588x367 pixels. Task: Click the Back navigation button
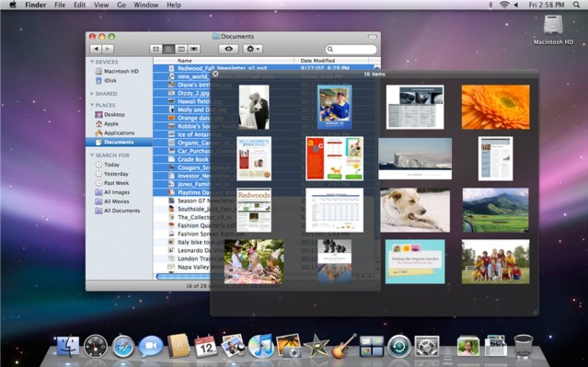pos(96,49)
